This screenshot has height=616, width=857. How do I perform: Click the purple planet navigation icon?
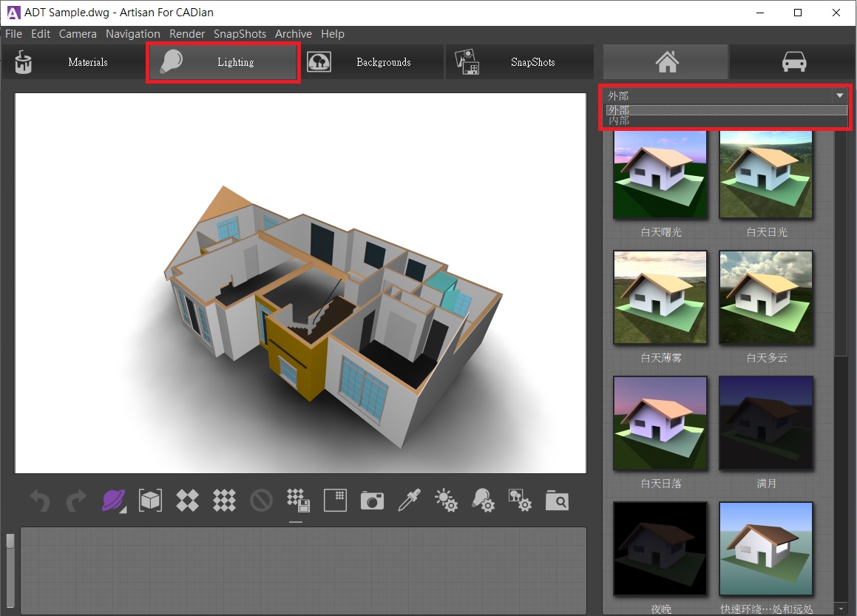(113, 501)
